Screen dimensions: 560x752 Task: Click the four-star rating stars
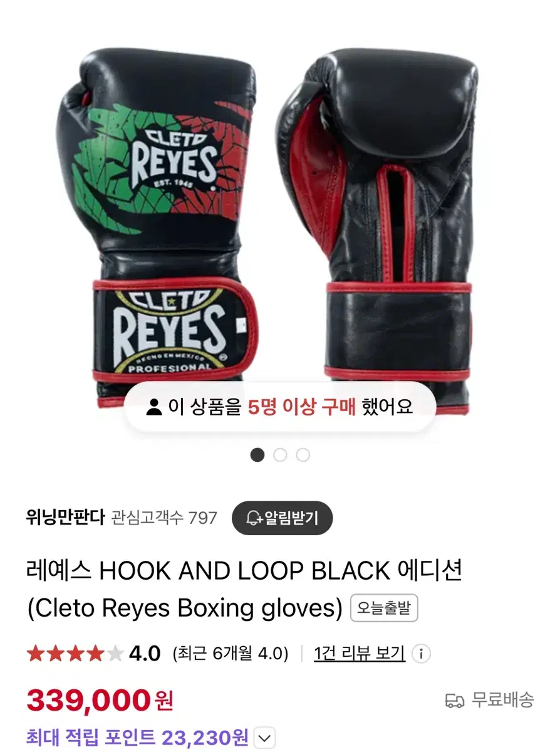pyautogui.click(x=75, y=654)
